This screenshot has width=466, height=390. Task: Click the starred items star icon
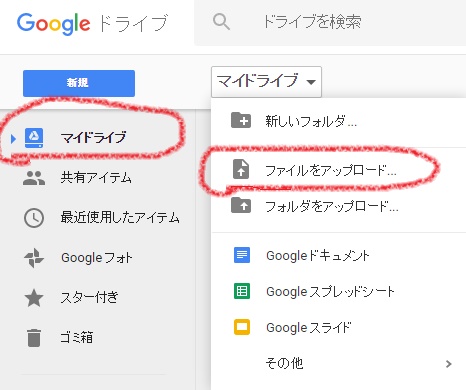(x=34, y=298)
